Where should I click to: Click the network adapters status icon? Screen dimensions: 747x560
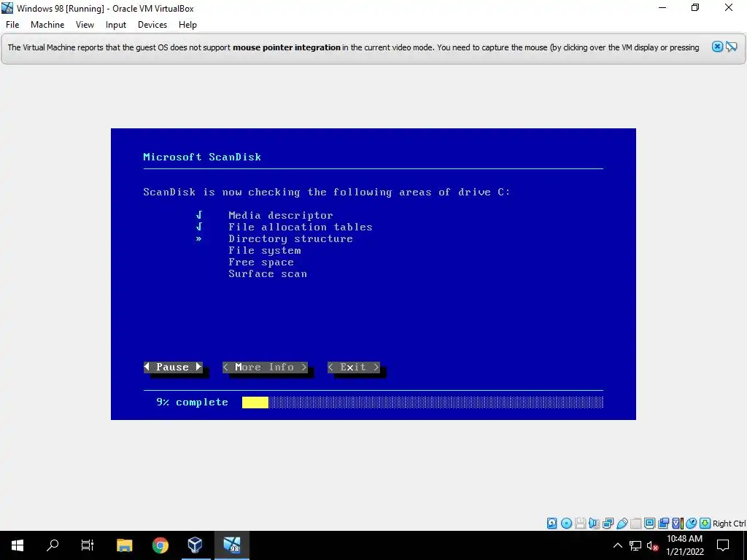608,524
